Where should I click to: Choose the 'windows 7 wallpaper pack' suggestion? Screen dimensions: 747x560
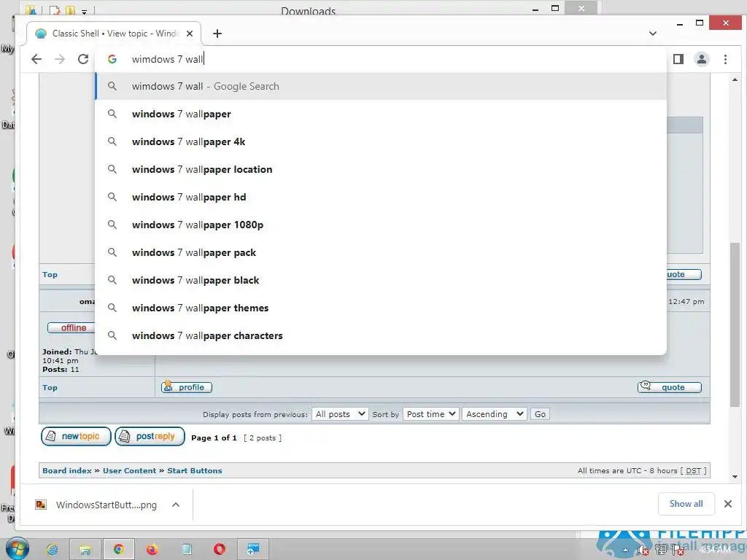[x=381, y=252]
